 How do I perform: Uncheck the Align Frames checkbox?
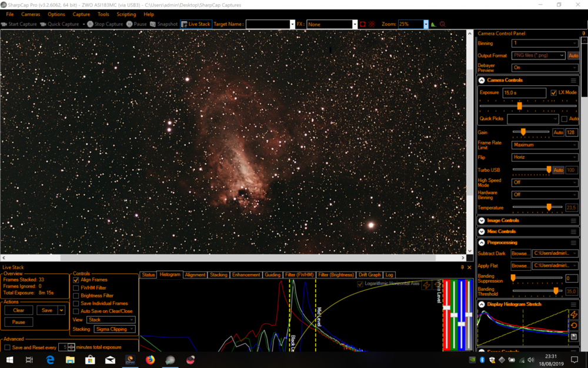click(x=76, y=280)
